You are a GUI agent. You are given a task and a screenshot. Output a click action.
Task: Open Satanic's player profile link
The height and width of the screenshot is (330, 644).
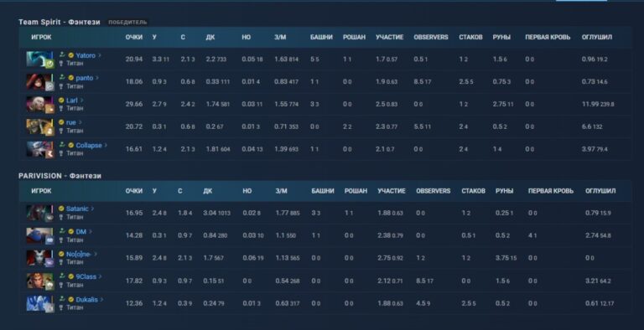(x=77, y=209)
